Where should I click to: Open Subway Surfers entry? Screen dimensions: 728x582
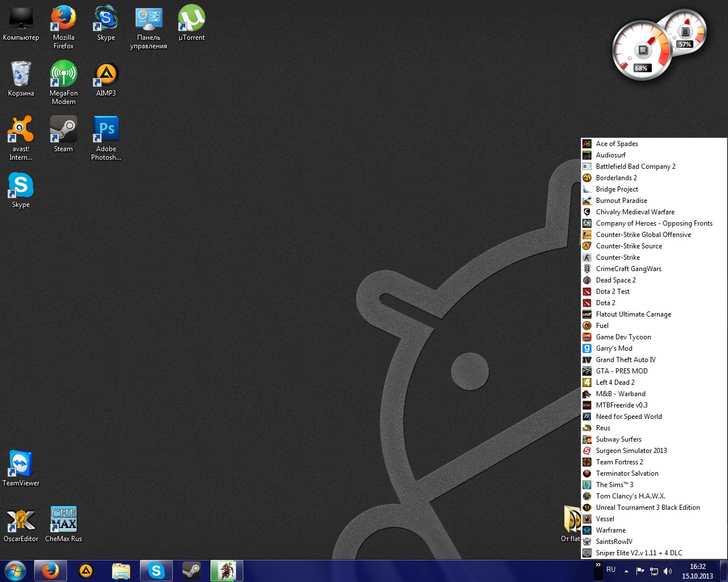(x=654, y=439)
